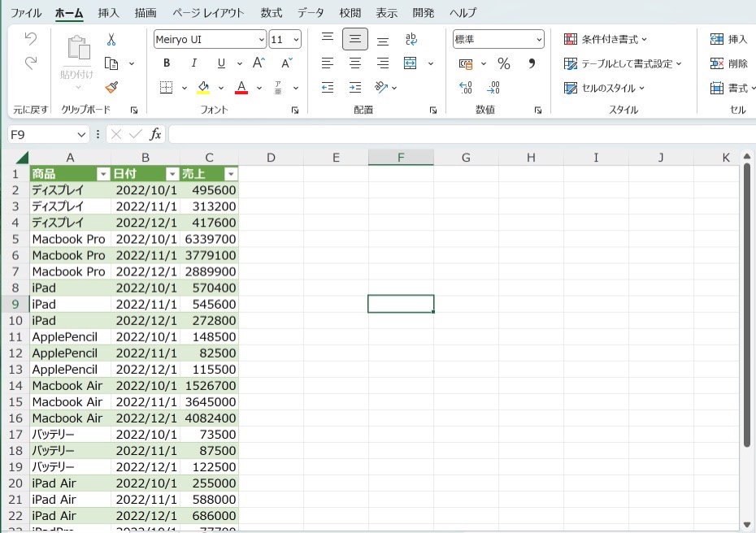This screenshot has width=756, height=533.
Task: Expand the Name Box dropdown arrow
Action: tap(81, 134)
